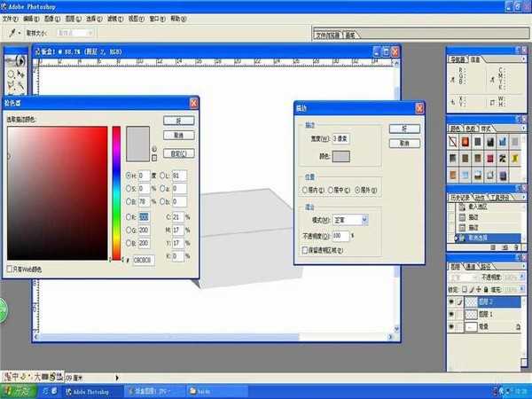Screen dimensions: 532x399
Task: Select the selected bottom history state
Action: coord(488,238)
